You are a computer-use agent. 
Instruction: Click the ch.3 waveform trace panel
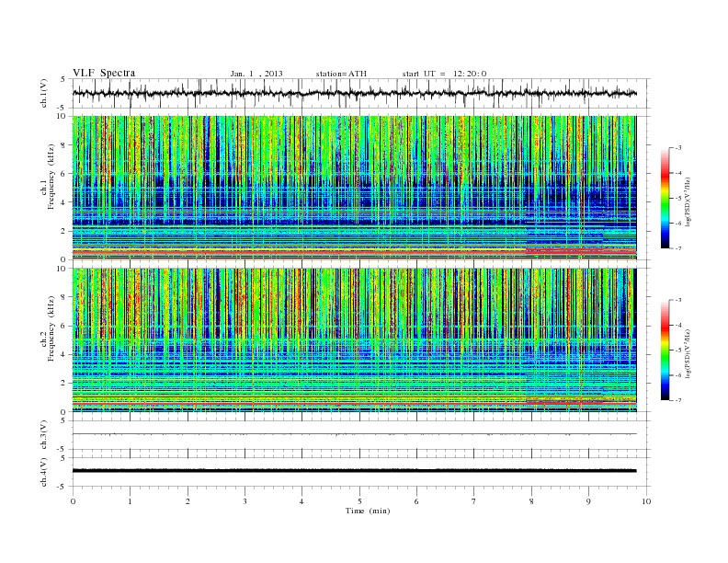[361, 435]
